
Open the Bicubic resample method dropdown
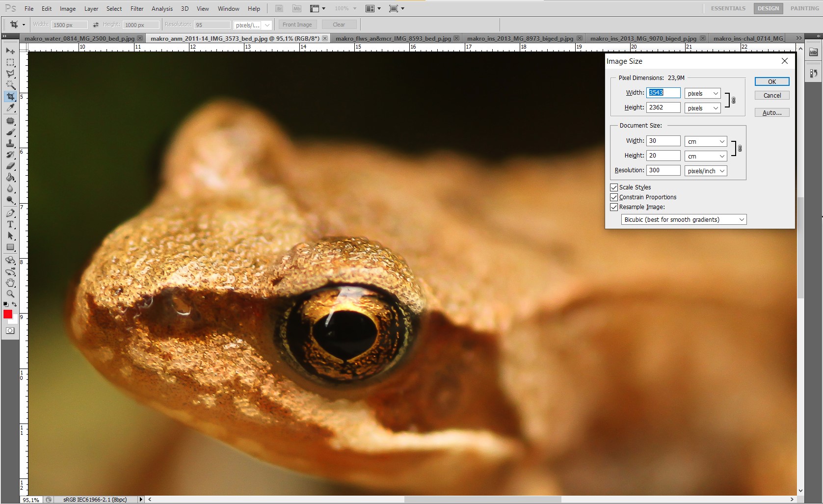coord(684,219)
